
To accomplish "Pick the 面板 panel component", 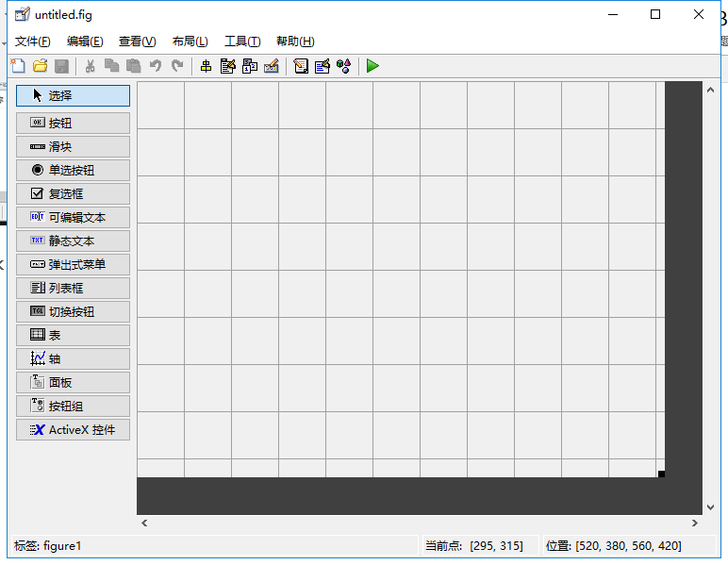I will click(73, 383).
